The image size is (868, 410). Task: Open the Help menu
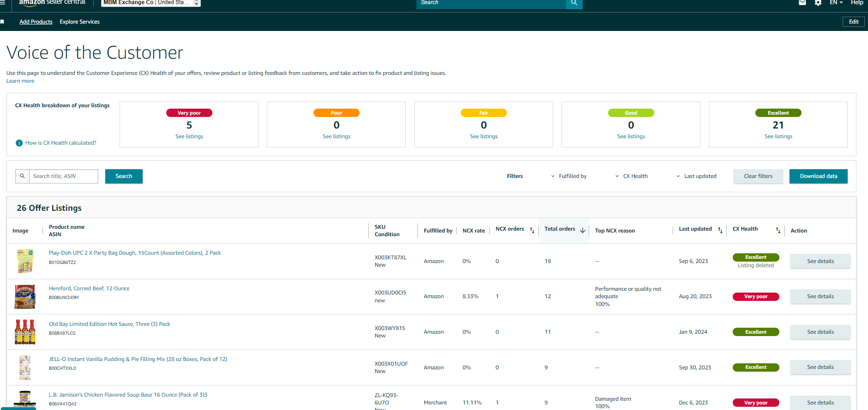(x=857, y=2)
